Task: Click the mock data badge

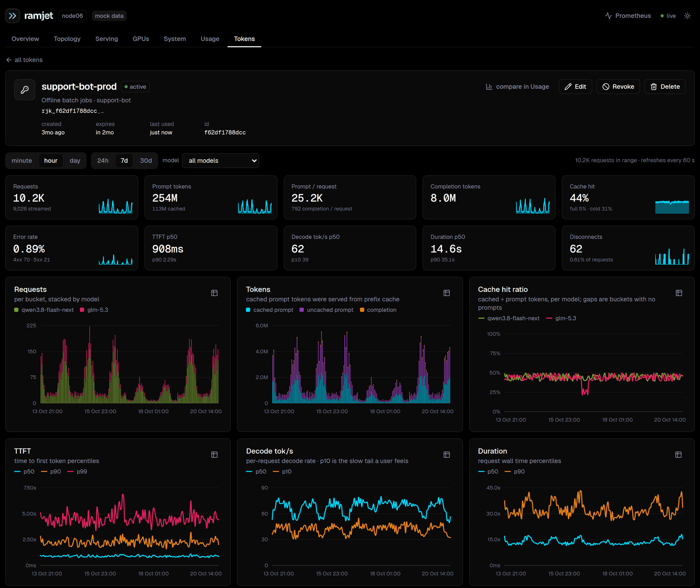Action: click(109, 16)
